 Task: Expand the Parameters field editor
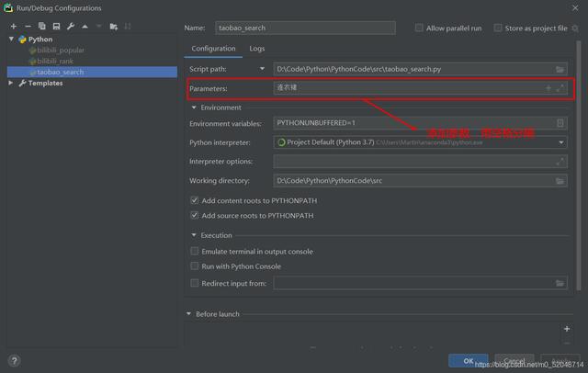coord(560,88)
